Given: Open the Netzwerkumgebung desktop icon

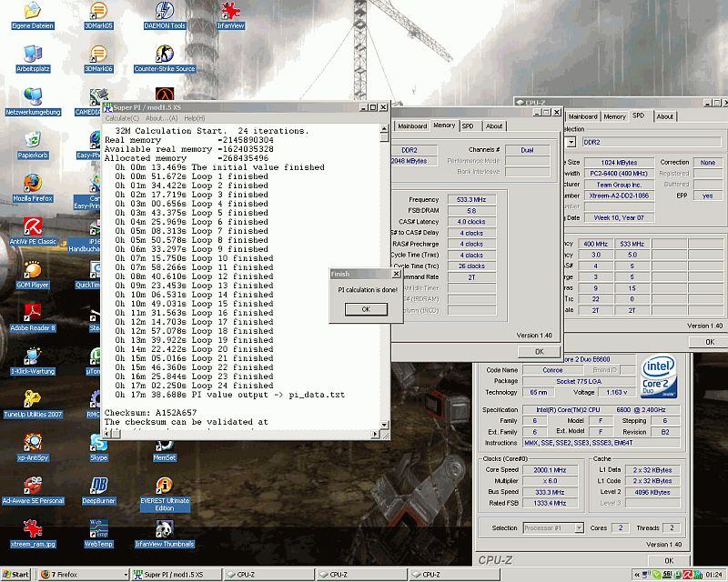Looking at the screenshot, I should click(33, 102).
